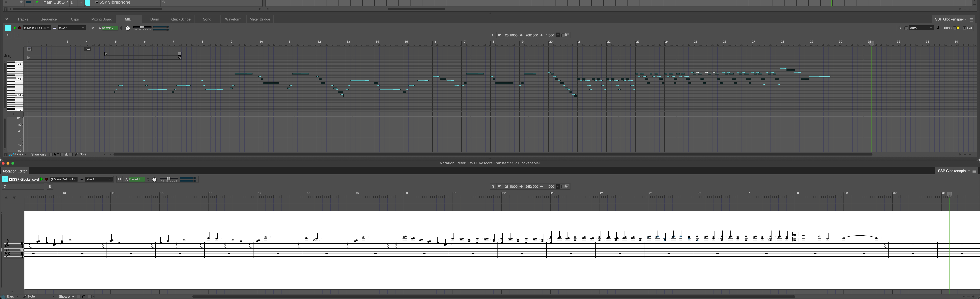Click the selection start left-arrow icon in MIDI editor
This screenshot has height=299, width=980.
[521, 35]
